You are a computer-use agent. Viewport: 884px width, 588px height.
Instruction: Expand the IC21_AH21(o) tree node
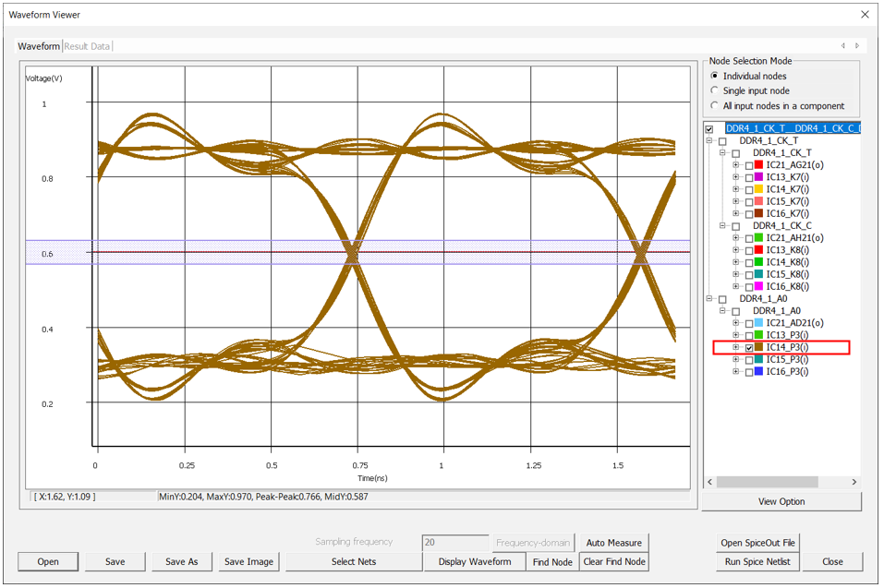pos(736,238)
